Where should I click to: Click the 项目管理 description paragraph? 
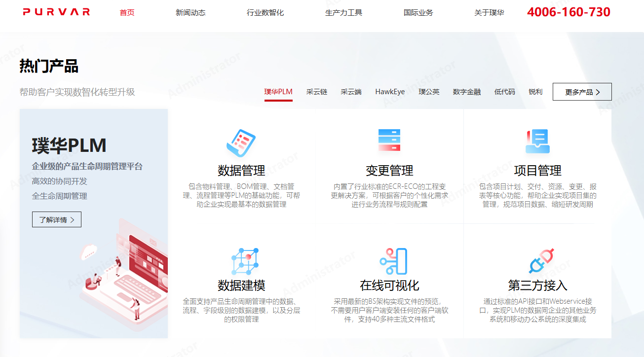click(x=537, y=195)
